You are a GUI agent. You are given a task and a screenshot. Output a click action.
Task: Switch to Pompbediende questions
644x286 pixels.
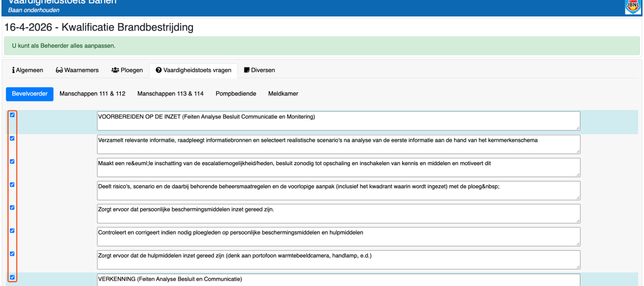pos(236,94)
